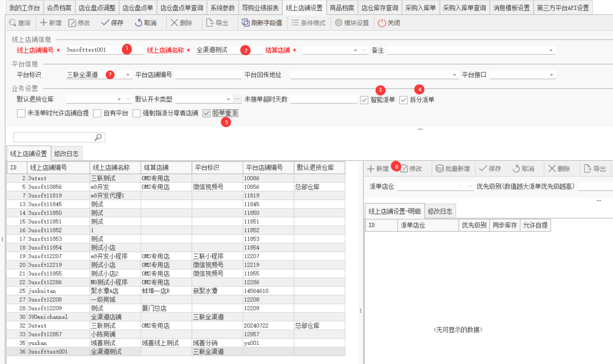Toggle the 智能派单 checkbox
The image size is (613, 364).
pyautogui.click(x=364, y=100)
